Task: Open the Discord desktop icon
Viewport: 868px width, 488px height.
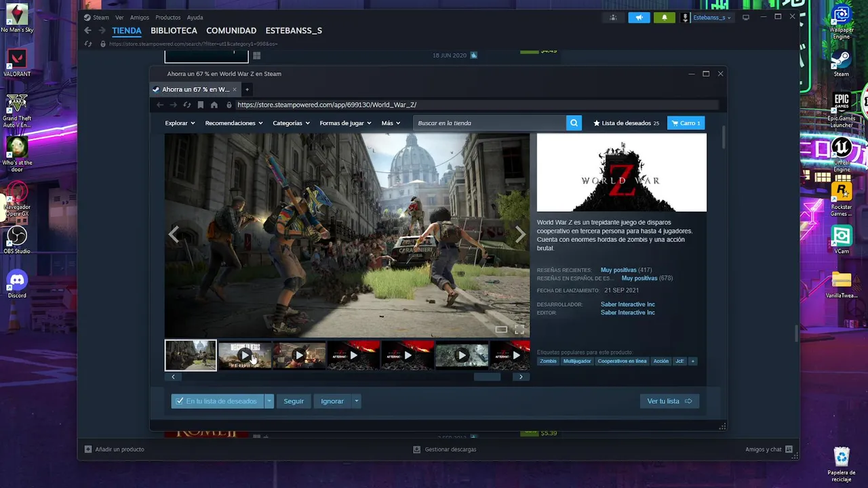Action: [17, 284]
